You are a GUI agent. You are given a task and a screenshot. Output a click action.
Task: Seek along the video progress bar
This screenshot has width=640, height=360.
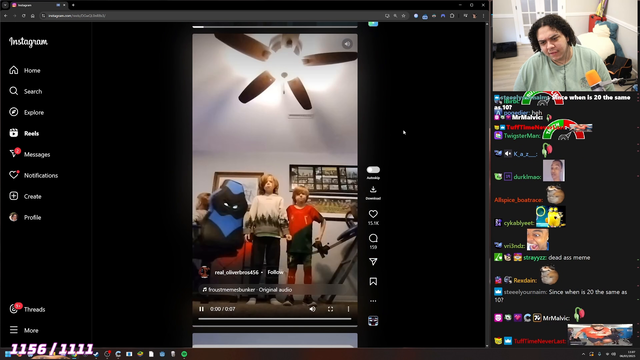[275, 319]
